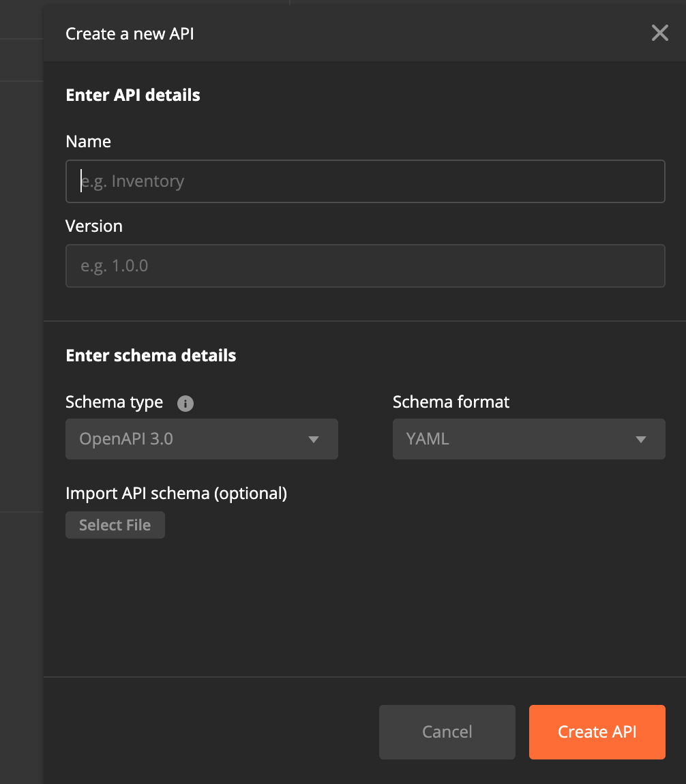Click the "Schema type" label text
686x784 pixels.
click(x=114, y=402)
